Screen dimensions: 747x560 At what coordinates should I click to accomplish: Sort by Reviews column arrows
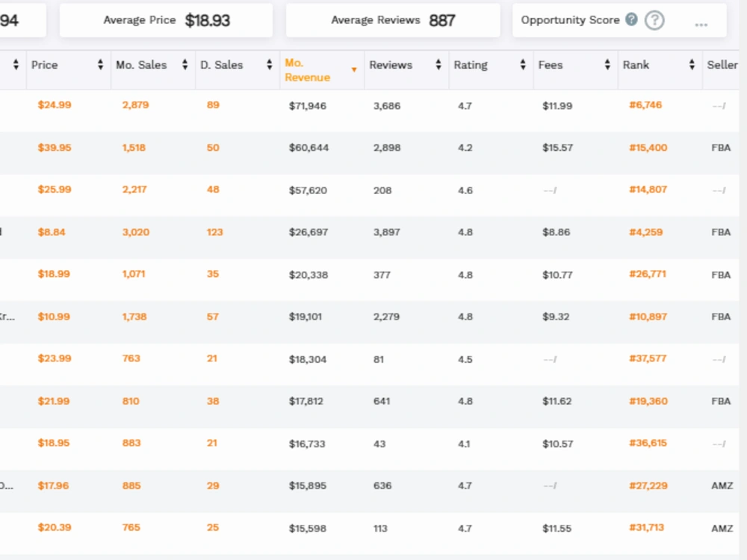tap(438, 65)
